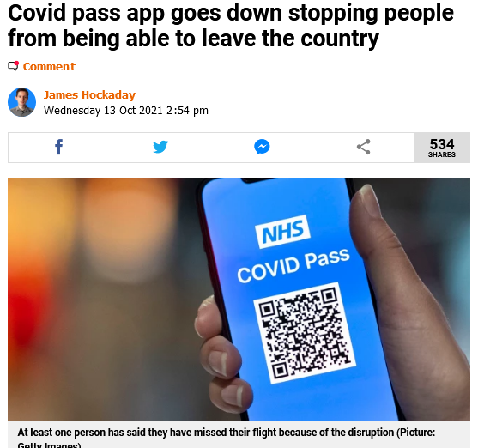Viewport: 478px width, 448px height.
Task: Click the Getty Images credit text
Action: (48, 445)
